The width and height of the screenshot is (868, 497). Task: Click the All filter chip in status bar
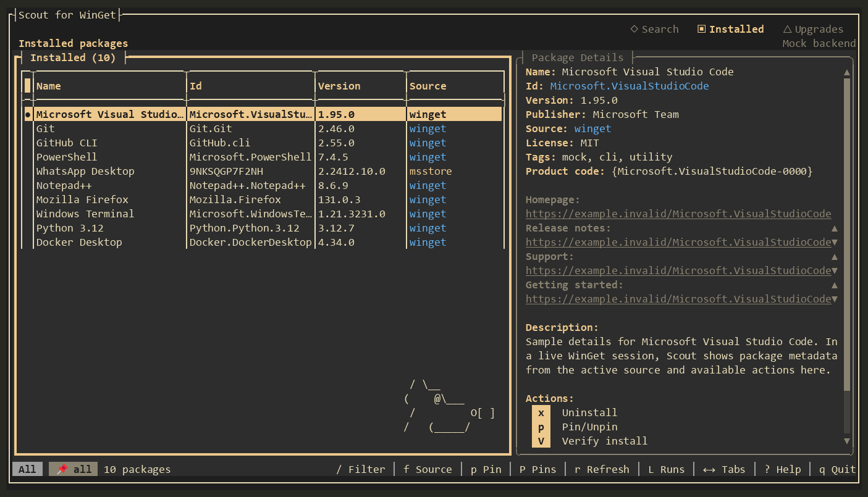click(27, 469)
